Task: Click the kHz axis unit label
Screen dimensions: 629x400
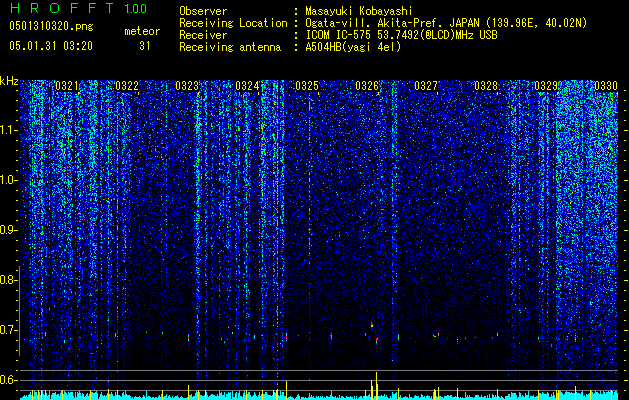Action: pyautogui.click(x=9, y=81)
